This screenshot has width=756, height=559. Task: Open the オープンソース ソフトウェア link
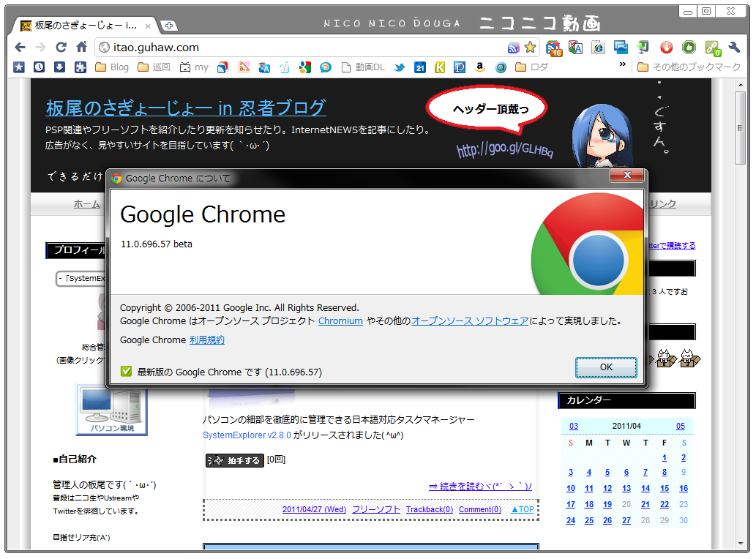[x=470, y=321]
